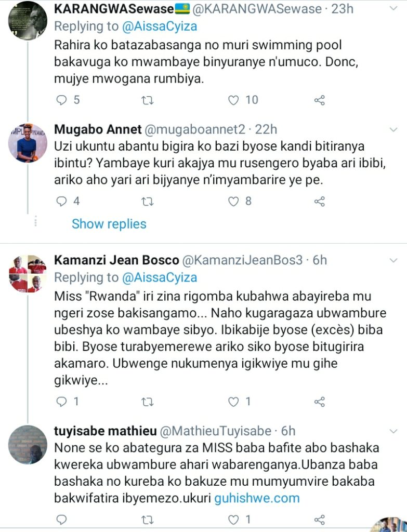
Task: Like Mugabo Annet's tweet
Action: click(234, 201)
